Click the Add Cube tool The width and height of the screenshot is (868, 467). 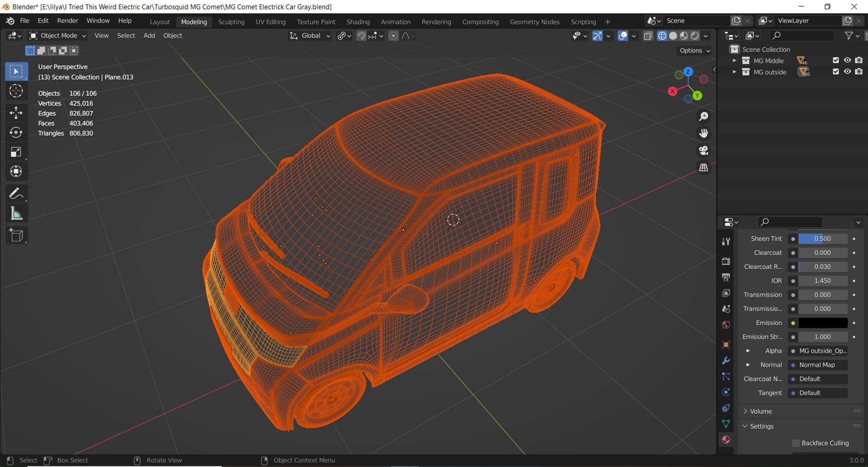[x=16, y=235]
